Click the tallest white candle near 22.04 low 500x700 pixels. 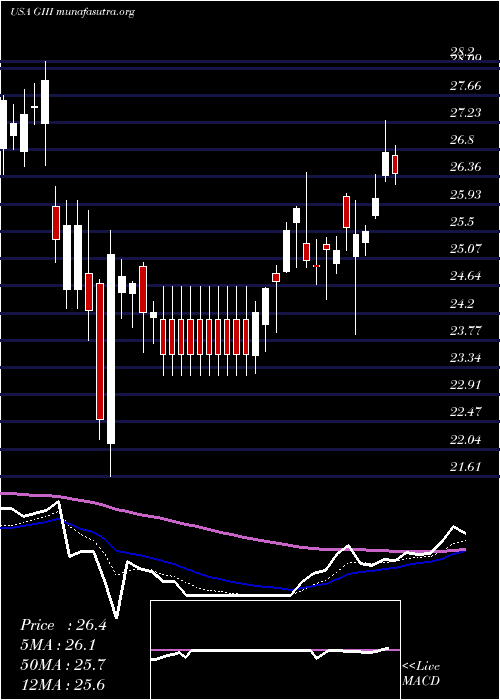pyautogui.click(x=111, y=349)
